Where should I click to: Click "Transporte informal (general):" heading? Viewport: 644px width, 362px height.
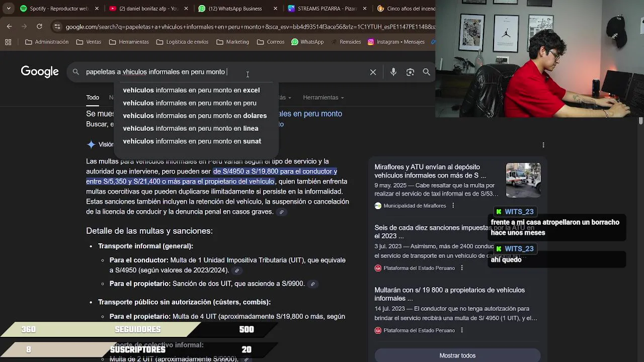click(x=145, y=246)
